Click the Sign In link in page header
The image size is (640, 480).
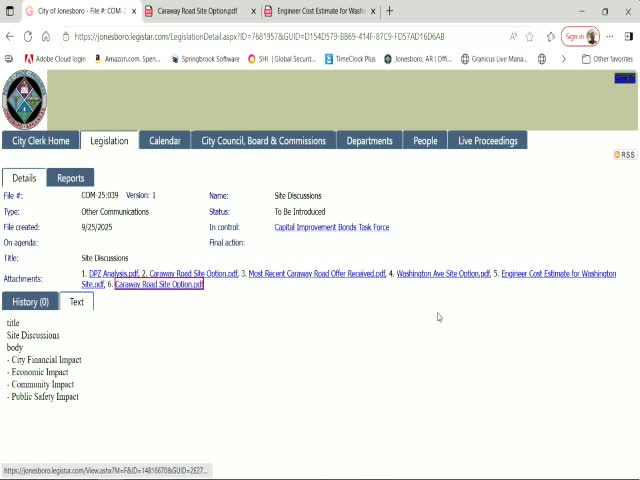[x=624, y=78]
